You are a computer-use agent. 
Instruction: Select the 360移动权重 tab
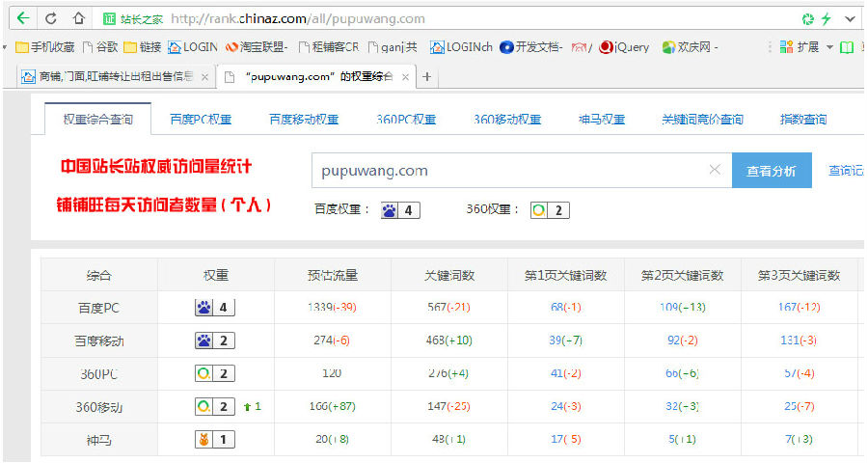[507, 119]
